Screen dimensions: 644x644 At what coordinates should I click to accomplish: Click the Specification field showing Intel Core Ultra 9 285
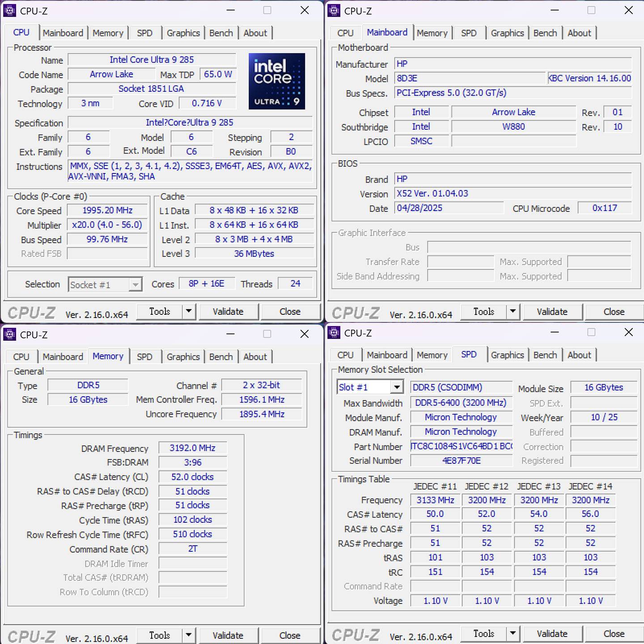(190, 122)
